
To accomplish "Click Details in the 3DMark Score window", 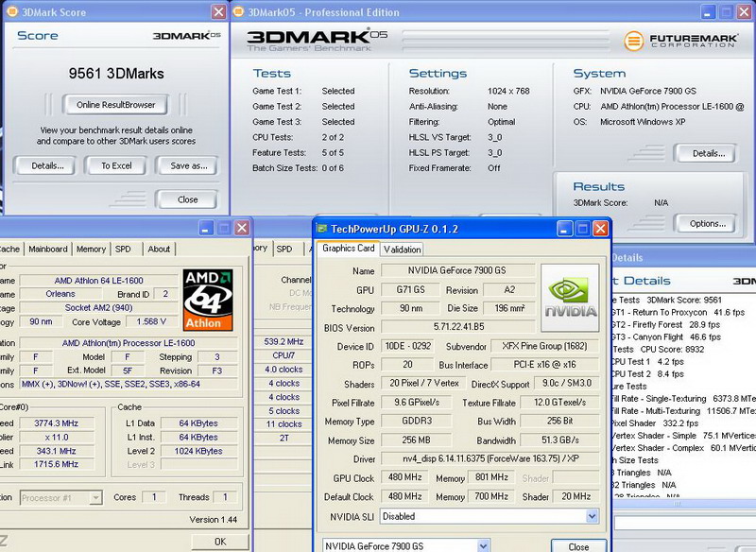I will click(47, 165).
